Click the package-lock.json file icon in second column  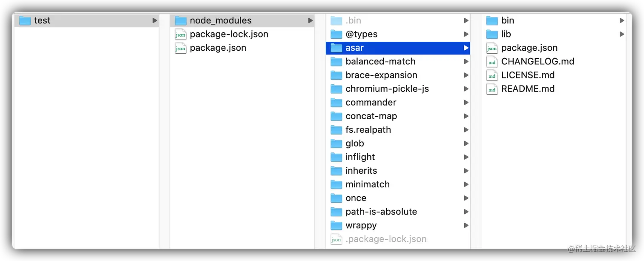coord(181,34)
